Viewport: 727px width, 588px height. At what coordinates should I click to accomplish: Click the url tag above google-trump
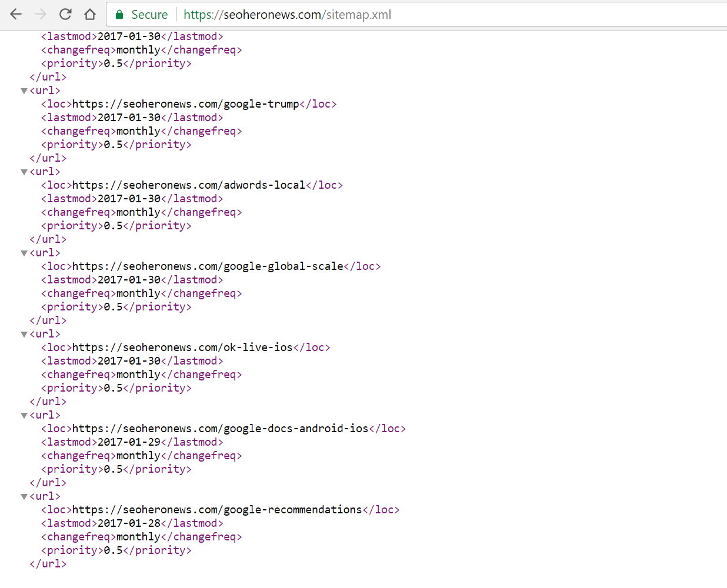pyautogui.click(x=45, y=91)
